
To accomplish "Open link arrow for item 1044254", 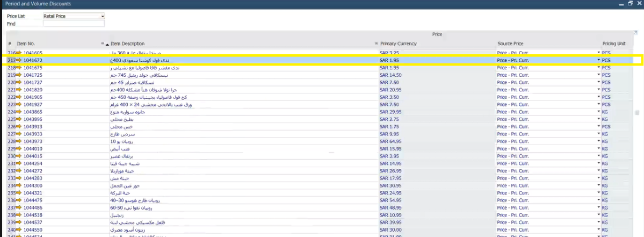I will (x=18, y=164).
